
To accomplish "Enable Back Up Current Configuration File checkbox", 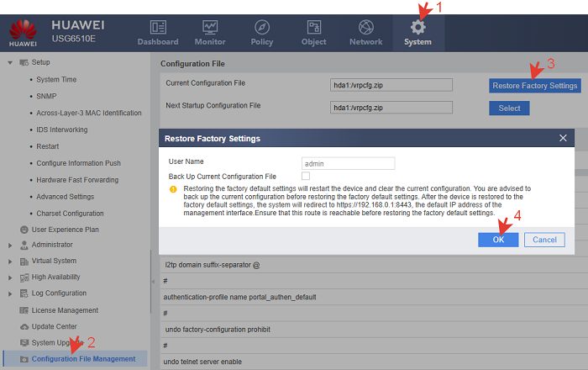I will [x=306, y=176].
